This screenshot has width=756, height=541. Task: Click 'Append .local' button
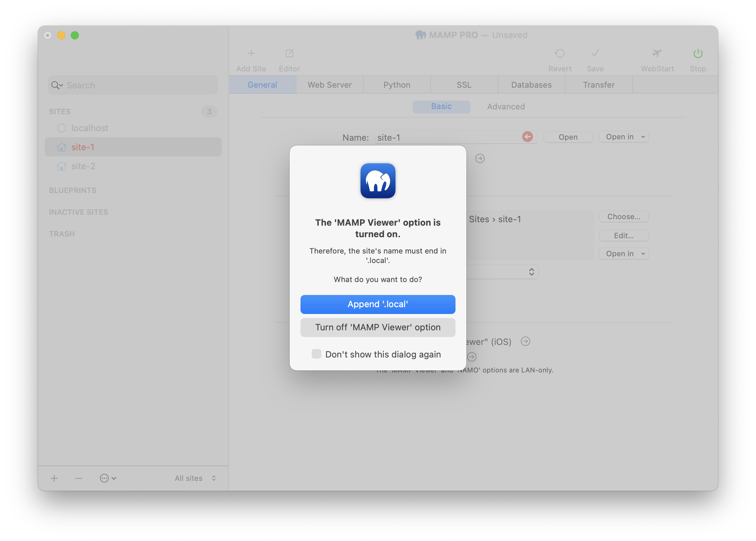tap(378, 304)
